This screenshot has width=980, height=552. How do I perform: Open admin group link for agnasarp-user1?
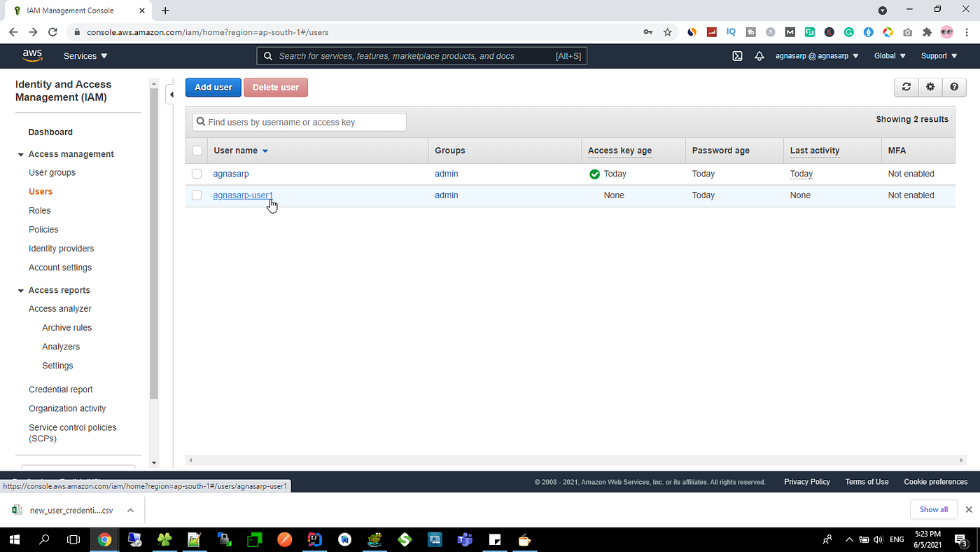coord(447,195)
